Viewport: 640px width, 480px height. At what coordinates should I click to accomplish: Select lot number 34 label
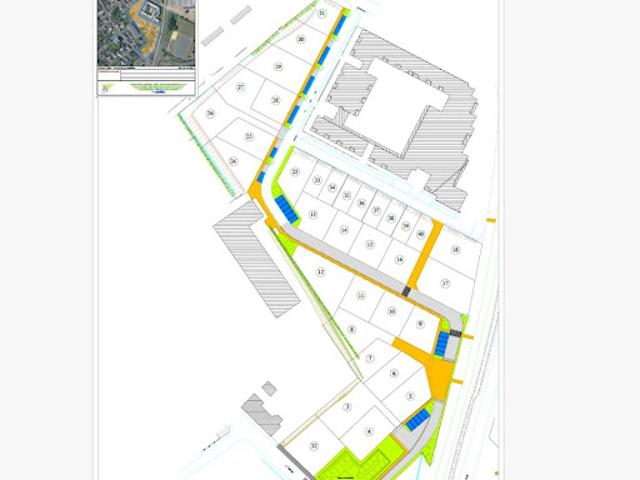(332, 187)
